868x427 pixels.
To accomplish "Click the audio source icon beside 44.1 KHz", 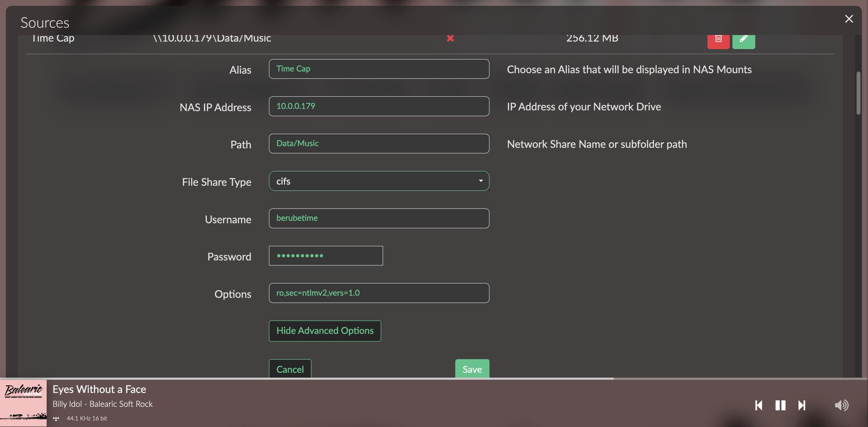I will click(56, 418).
